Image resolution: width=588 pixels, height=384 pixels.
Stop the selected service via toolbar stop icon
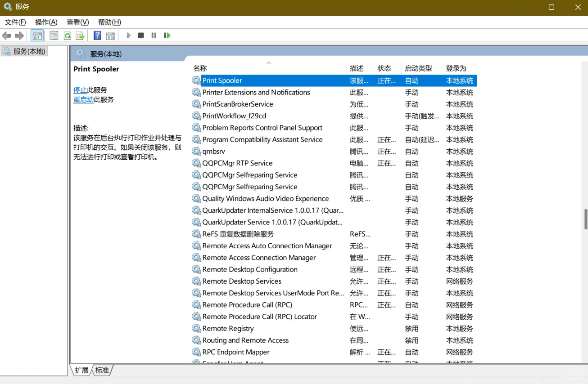(x=140, y=36)
